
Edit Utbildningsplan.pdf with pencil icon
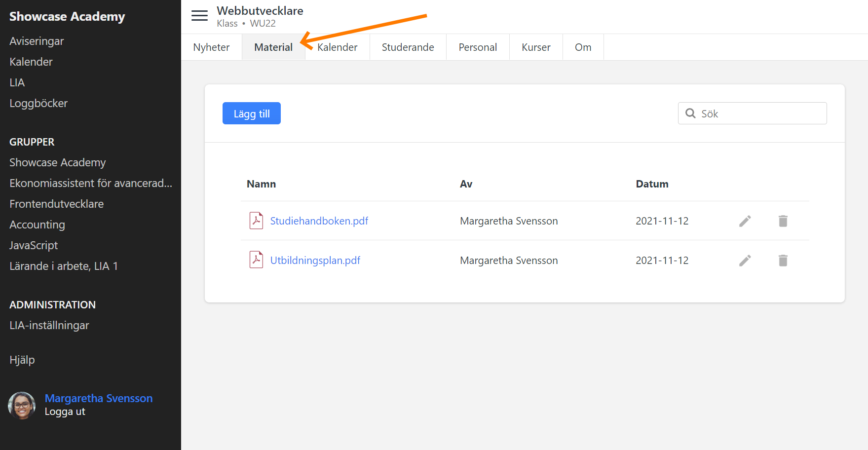pos(745,261)
